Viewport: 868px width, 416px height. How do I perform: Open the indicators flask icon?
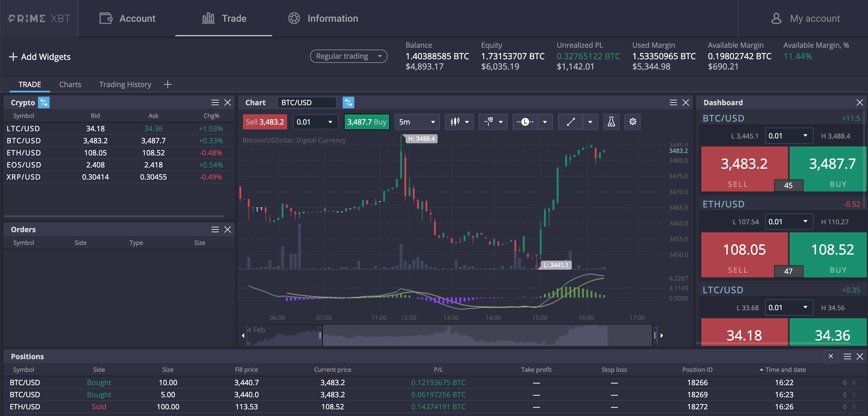coord(611,122)
